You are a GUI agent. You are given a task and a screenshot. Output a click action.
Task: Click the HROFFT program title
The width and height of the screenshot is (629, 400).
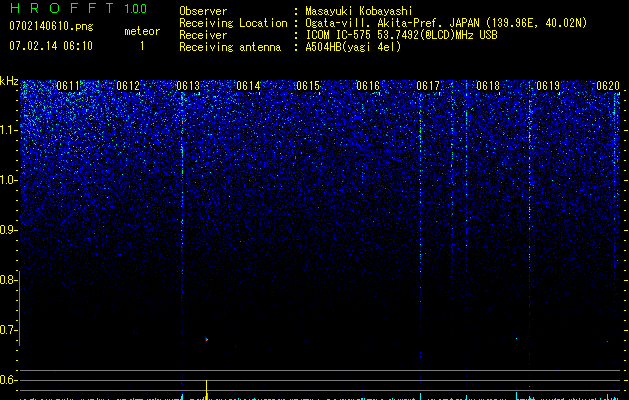(62, 8)
